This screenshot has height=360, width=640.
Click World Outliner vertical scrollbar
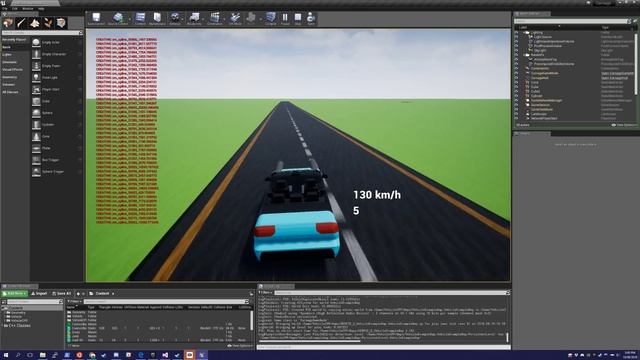click(x=635, y=63)
